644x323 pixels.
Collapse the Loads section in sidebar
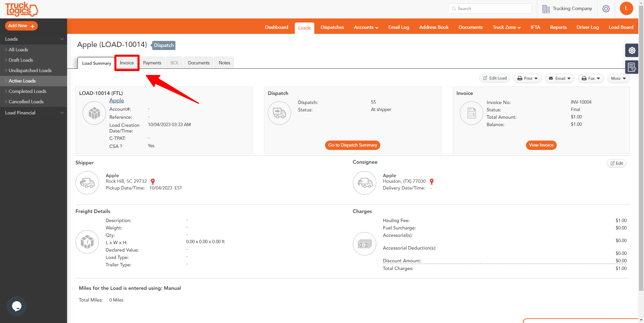(62, 39)
